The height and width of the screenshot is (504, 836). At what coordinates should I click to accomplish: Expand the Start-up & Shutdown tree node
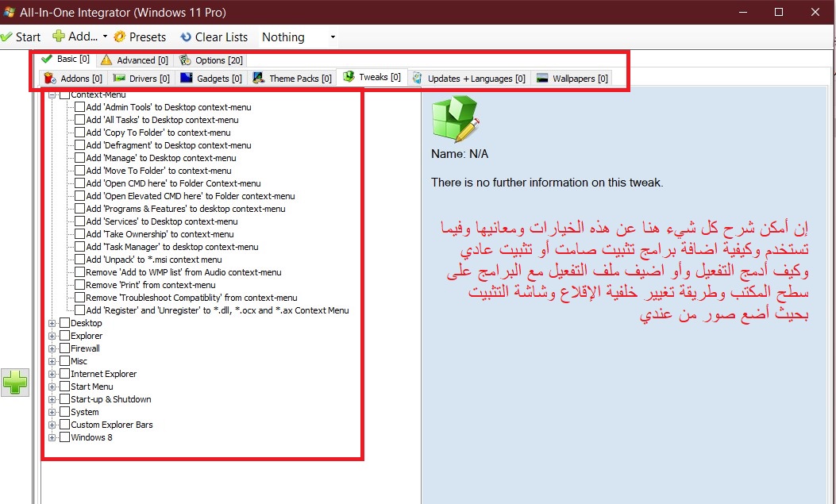pos(52,399)
